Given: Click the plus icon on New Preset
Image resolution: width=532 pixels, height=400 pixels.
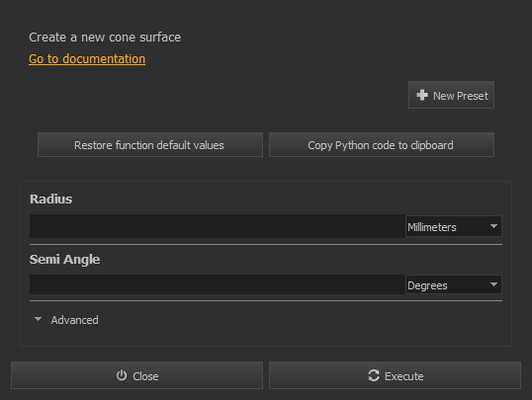Looking at the screenshot, I should [x=422, y=95].
